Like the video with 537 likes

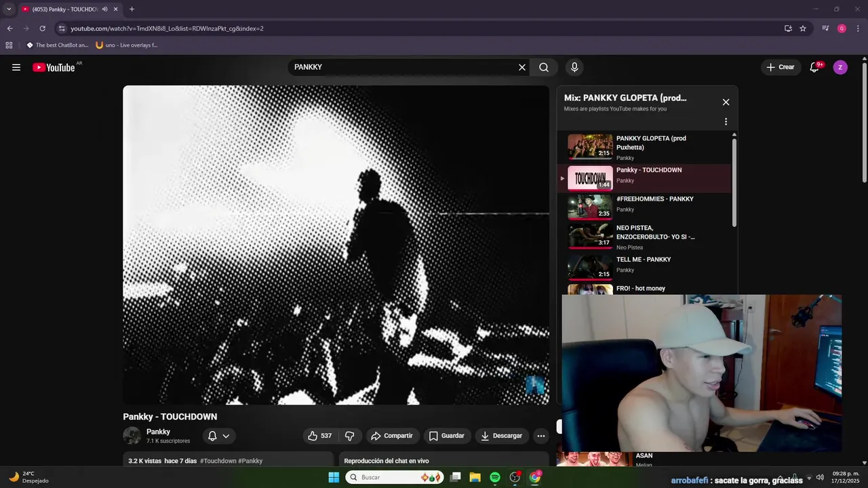(x=319, y=436)
